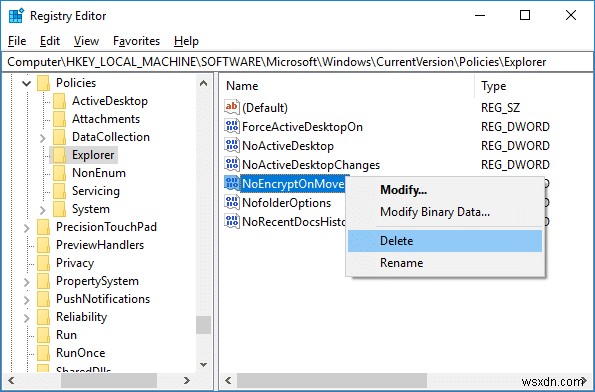Click the (Default) string value icon
The height and width of the screenshot is (392, 595).
click(231, 107)
